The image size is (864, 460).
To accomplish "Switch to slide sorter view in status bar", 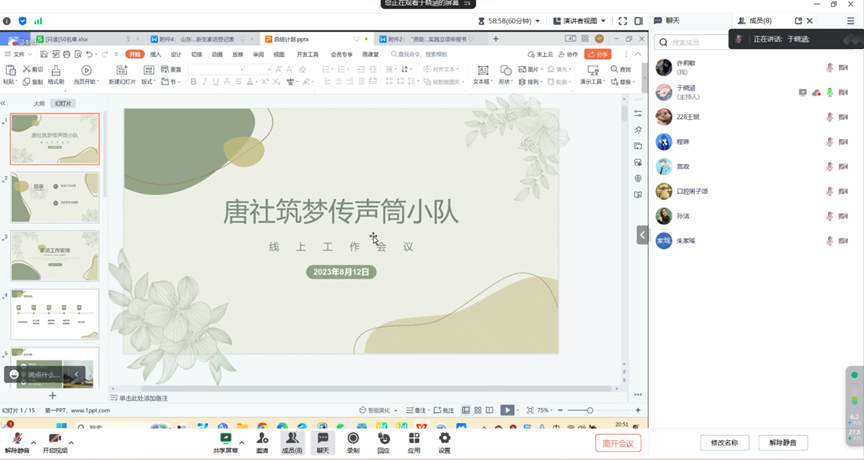I will click(478, 410).
